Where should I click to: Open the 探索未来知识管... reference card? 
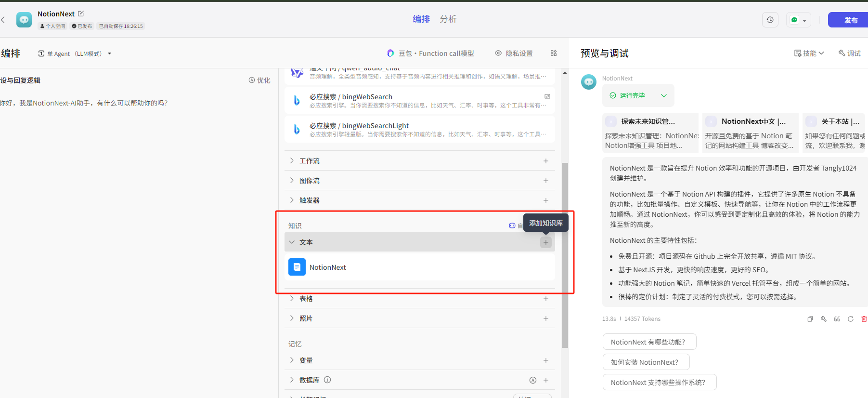pos(650,133)
